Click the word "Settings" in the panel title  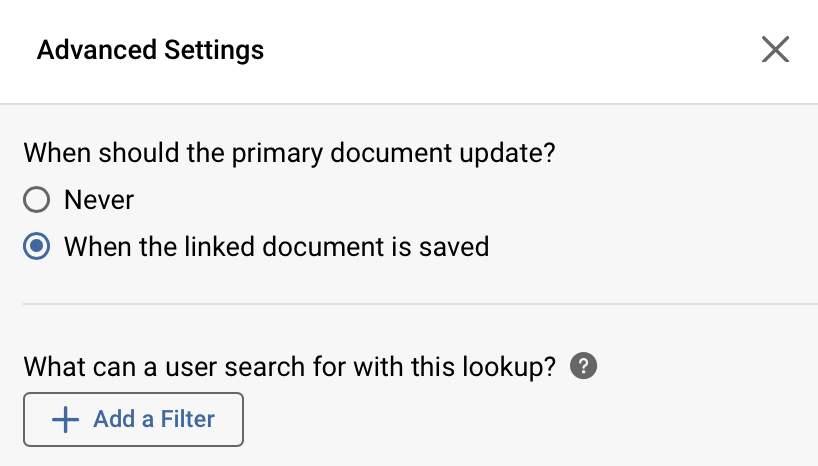pos(216,50)
